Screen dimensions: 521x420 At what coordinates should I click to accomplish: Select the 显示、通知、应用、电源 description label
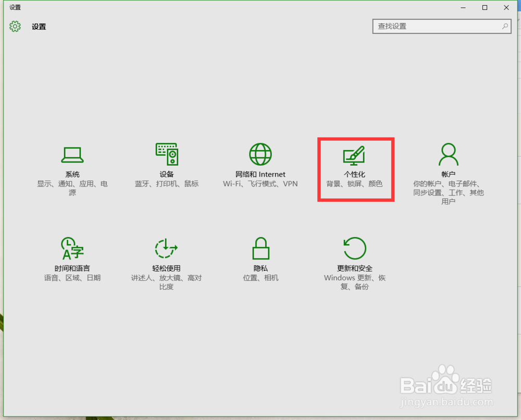72,188
